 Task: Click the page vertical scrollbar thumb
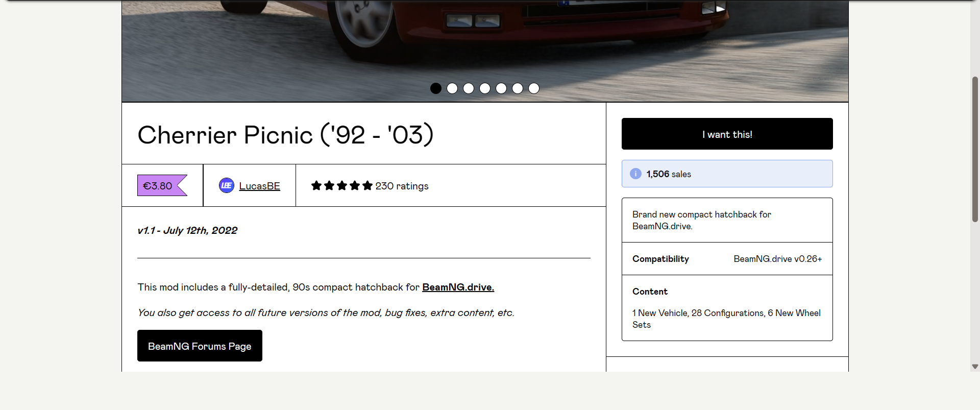click(975, 149)
